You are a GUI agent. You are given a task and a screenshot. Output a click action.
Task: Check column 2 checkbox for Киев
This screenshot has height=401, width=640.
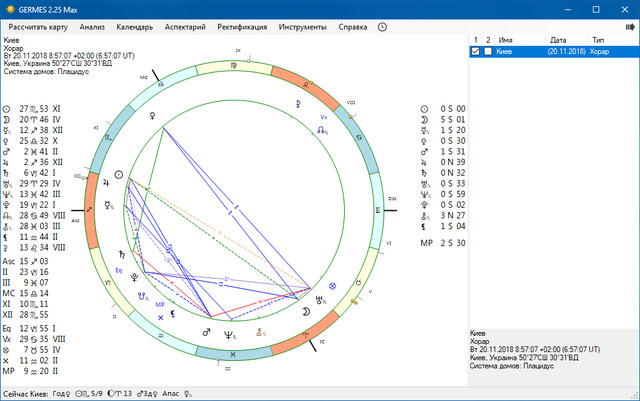click(488, 51)
